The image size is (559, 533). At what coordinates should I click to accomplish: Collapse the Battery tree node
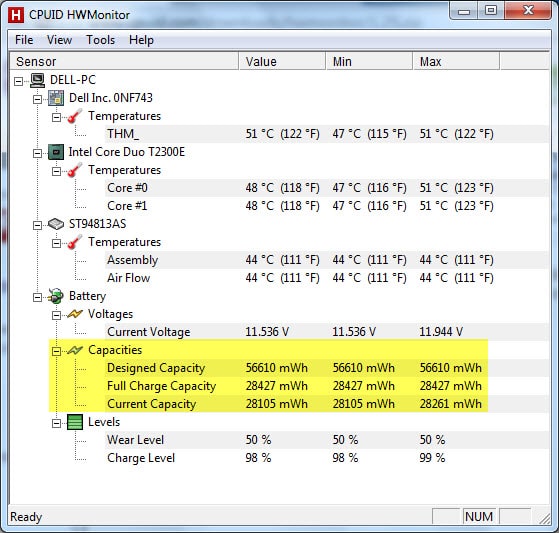tap(37, 297)
